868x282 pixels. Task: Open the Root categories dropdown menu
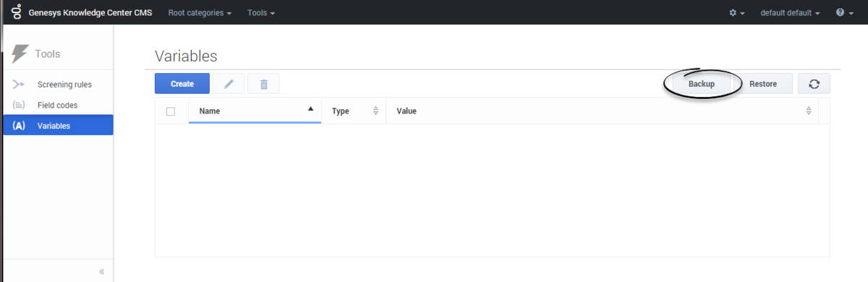point(200,13)
